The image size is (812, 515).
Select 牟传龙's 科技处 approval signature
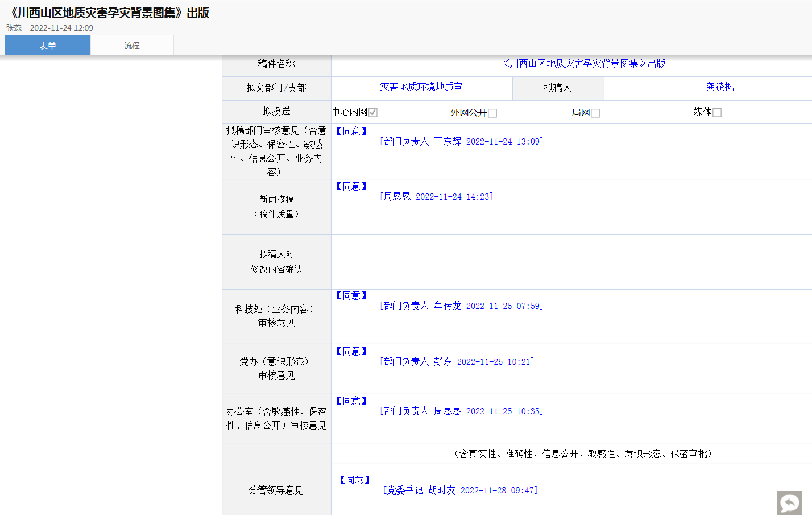[x=461, y=306]
